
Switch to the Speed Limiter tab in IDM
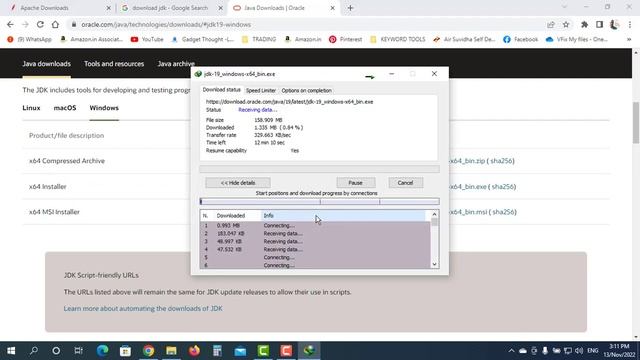pyautogui.click(x=261, y=91)
